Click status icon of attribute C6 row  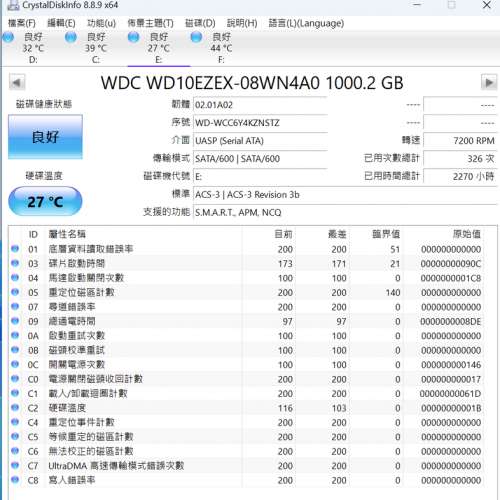pyautogui.click(x=15, y=451)
